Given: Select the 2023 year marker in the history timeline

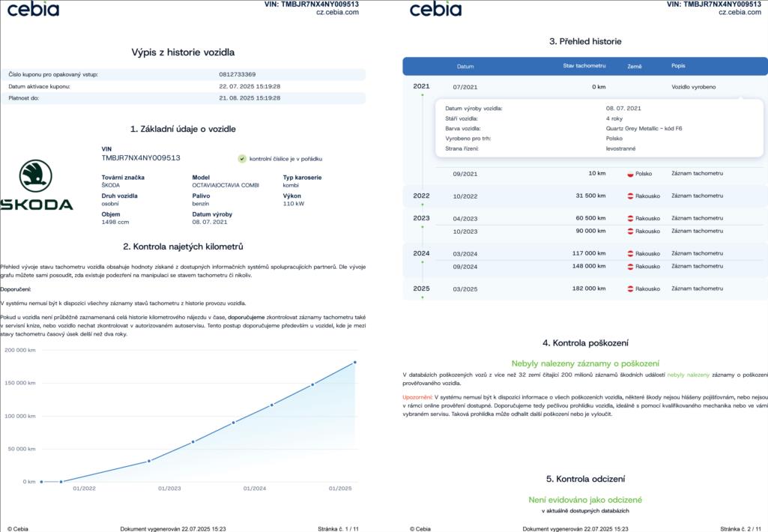Looking at the screenshot, I should pos(421,218).
